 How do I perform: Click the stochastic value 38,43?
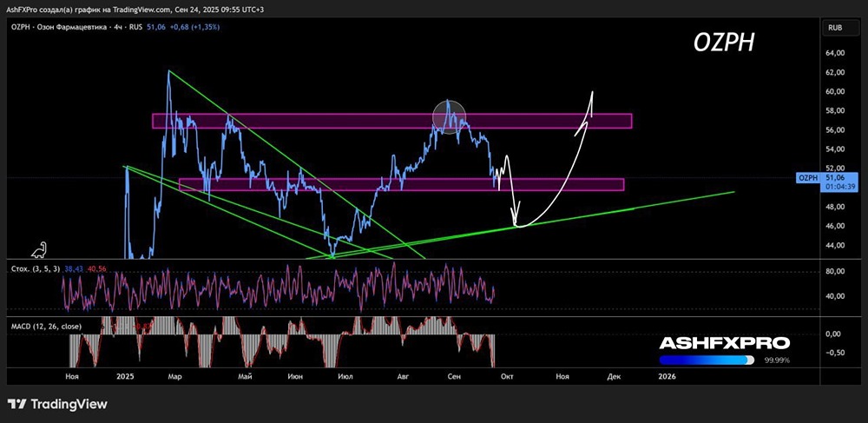click(74, 268)
